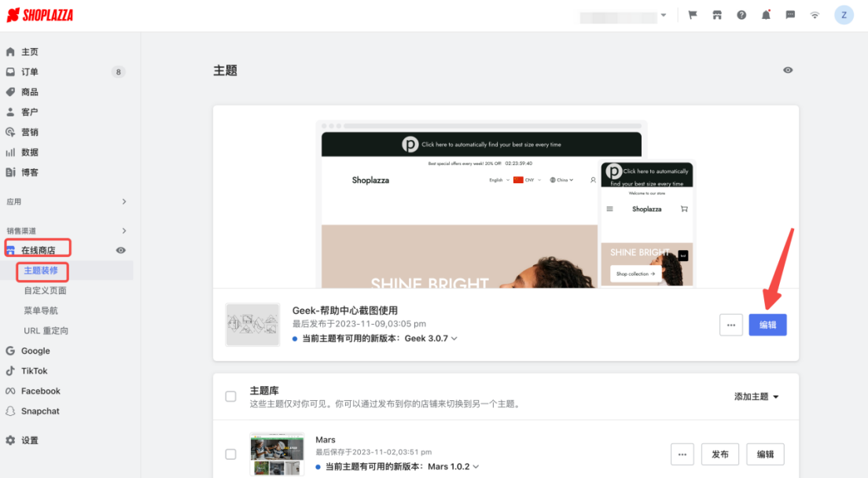Screen dimensions: 868x478
Task: Preview online store via sidebar eye icon
Action: click(120, 251)
